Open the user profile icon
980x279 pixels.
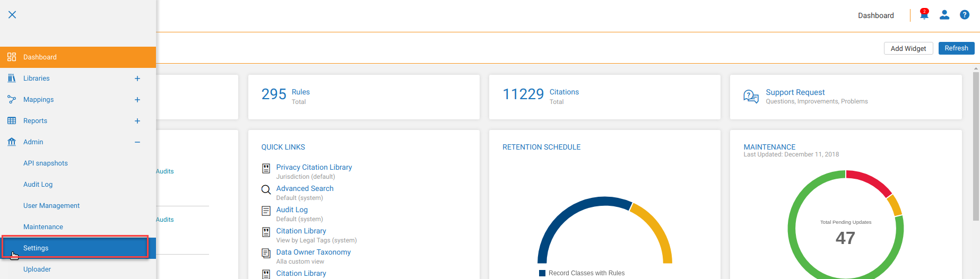pyautogui.click(x=944, y=15)
